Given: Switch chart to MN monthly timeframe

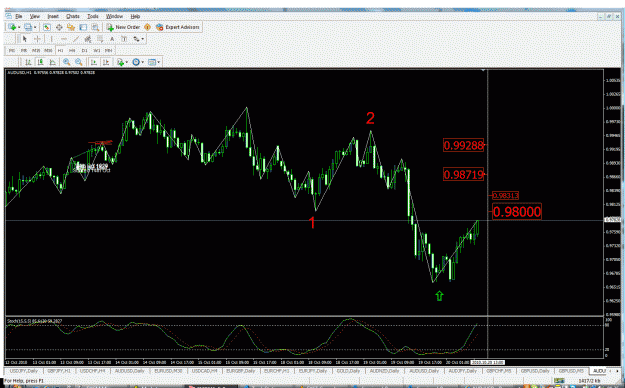Looking at the screenshot, I should tap(108, 50).
